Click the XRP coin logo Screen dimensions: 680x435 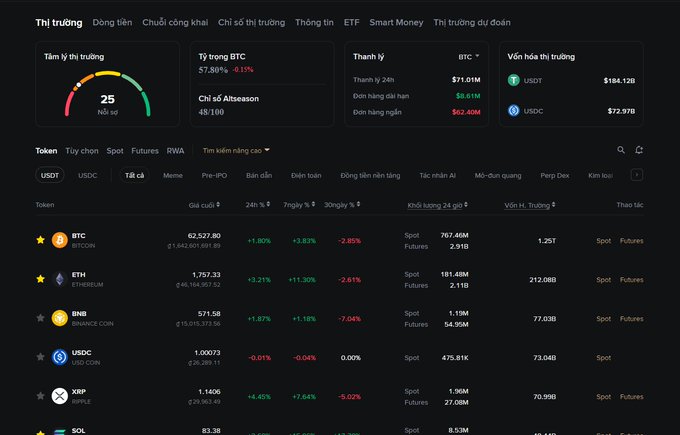pyautogui.click(x=60, y=396)
